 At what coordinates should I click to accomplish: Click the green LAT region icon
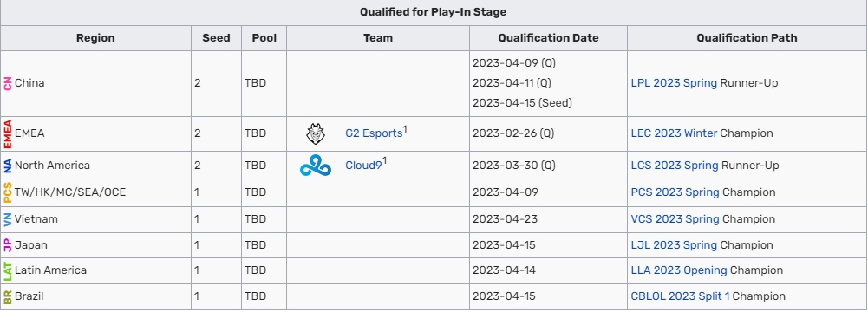pos(7,270)
